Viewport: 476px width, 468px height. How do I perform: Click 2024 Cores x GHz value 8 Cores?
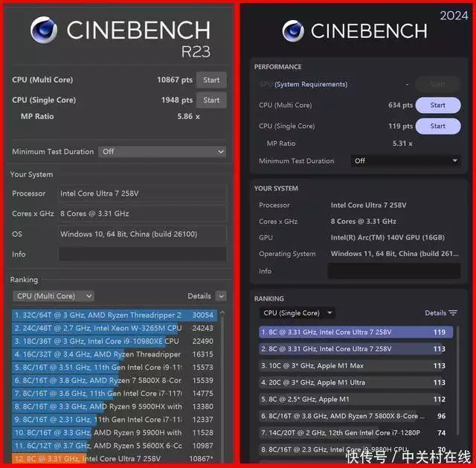(364, 222)
